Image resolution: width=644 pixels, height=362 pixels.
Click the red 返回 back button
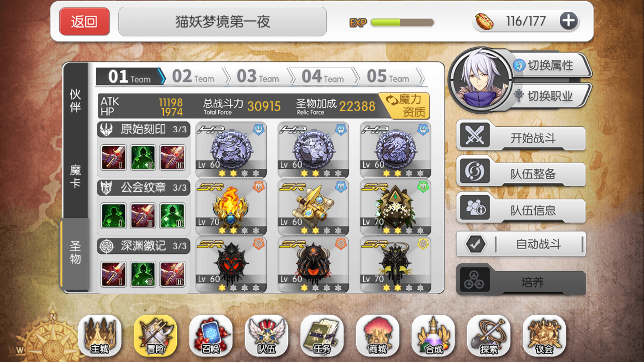(85, 21)
